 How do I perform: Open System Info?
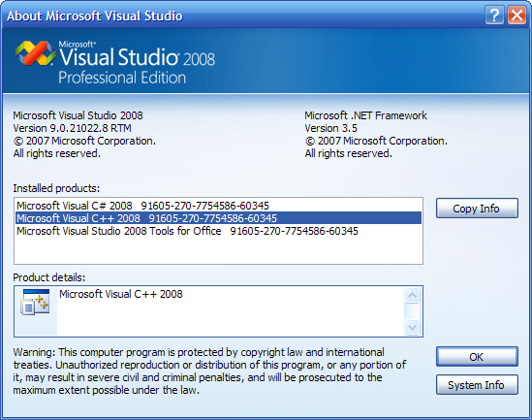pos(477,385)
